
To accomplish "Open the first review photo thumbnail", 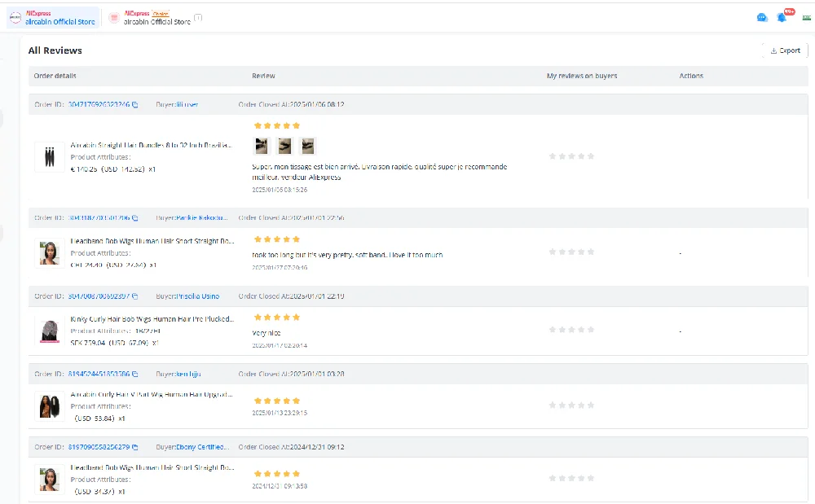I will pyautogui.click(x=262, y=146).
